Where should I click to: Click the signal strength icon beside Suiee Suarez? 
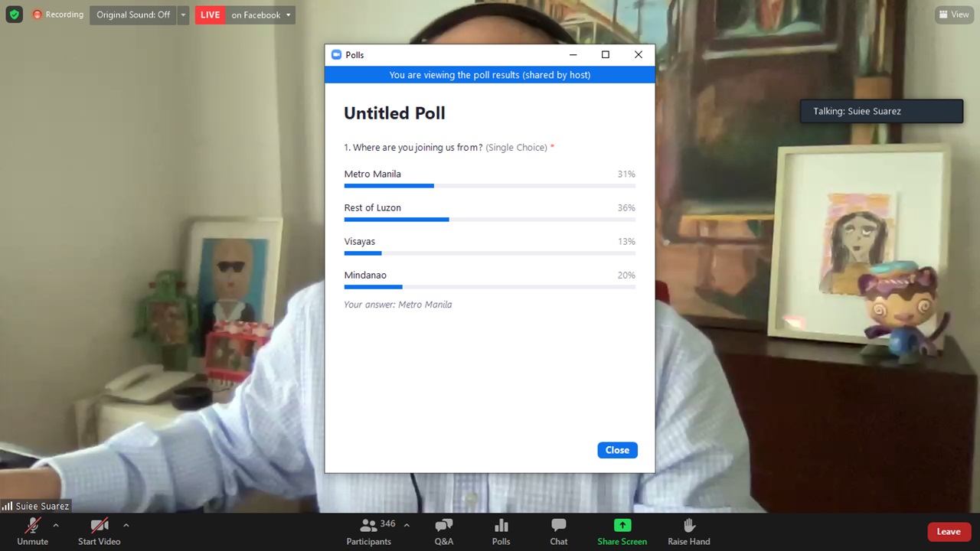[7, 506]
